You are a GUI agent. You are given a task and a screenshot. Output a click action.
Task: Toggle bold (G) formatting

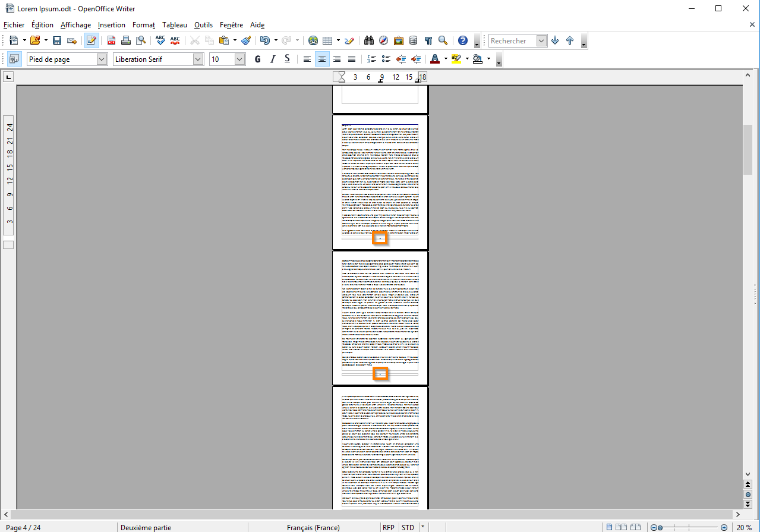tap(258, 59)
